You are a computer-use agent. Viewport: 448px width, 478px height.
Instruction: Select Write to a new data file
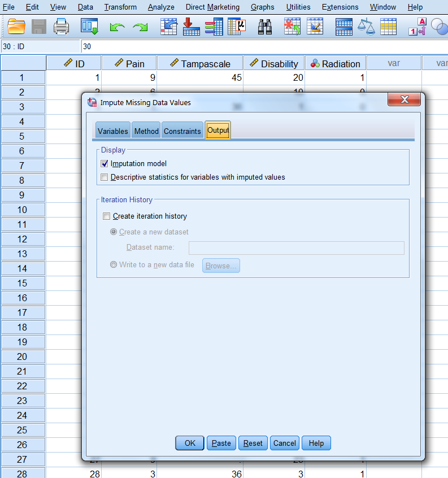click(114, 264)
